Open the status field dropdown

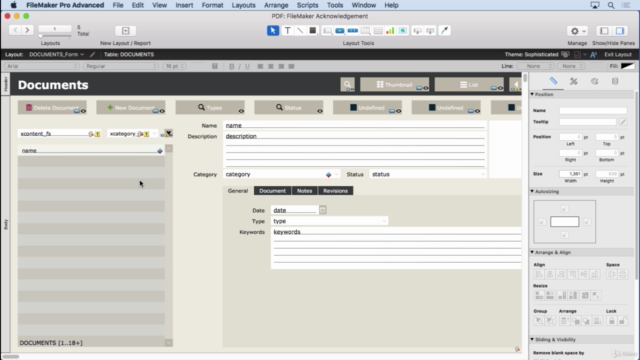[483, 174]
